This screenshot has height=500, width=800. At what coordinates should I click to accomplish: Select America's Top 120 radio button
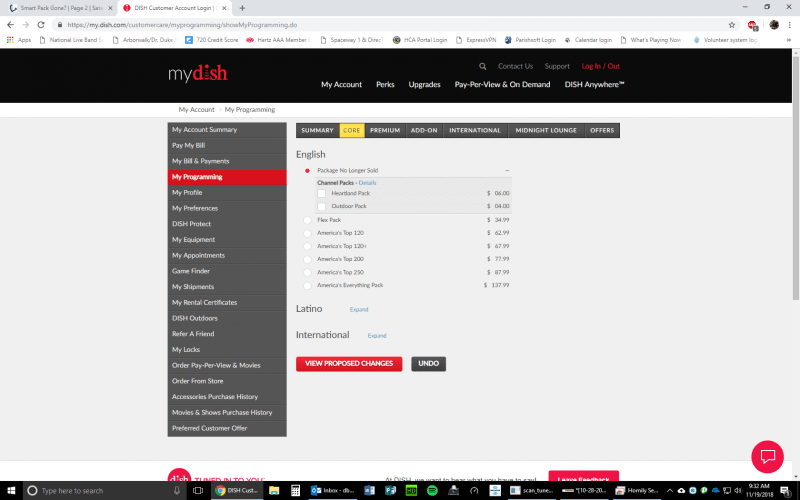307,233
